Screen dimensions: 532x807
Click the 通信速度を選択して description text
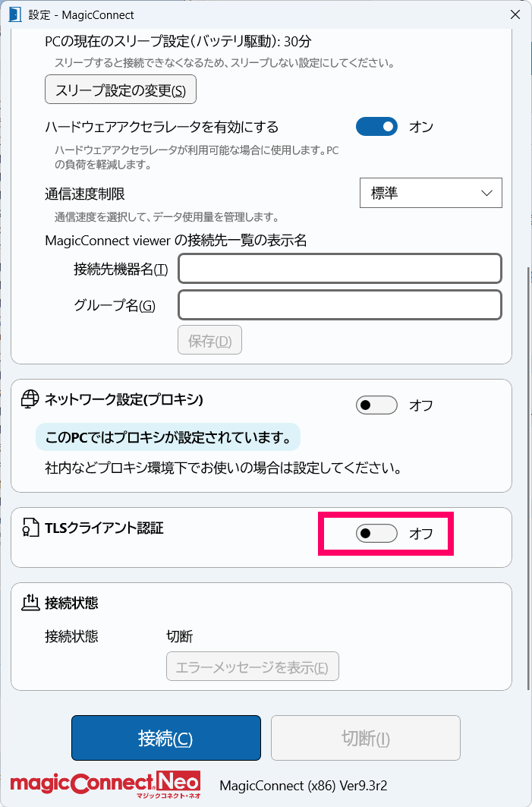pos(167,217)
